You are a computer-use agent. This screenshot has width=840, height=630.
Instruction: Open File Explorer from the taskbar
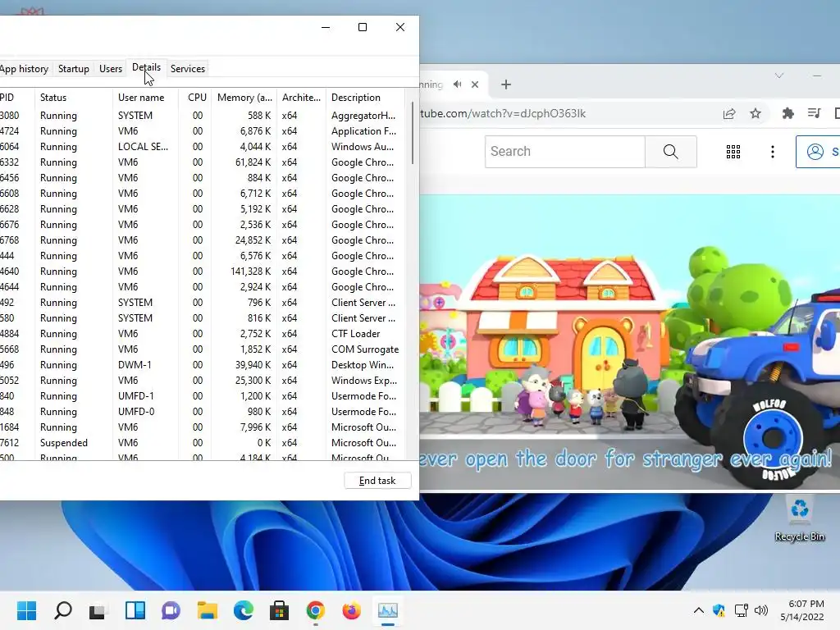207,610
